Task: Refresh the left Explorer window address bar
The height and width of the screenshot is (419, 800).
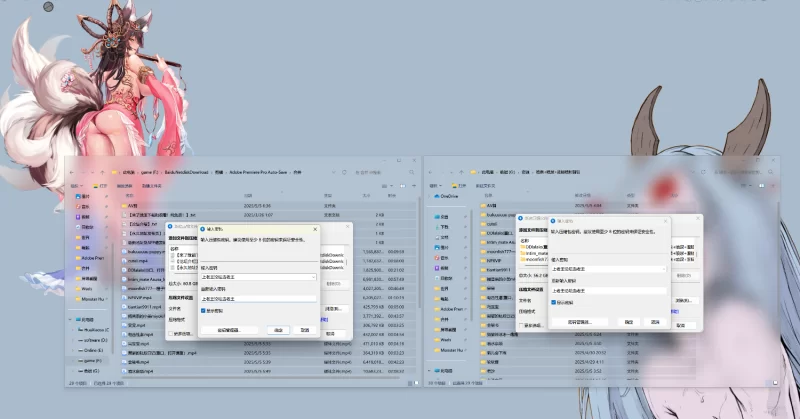Action: pyautogui.click(x=344, y=172)
